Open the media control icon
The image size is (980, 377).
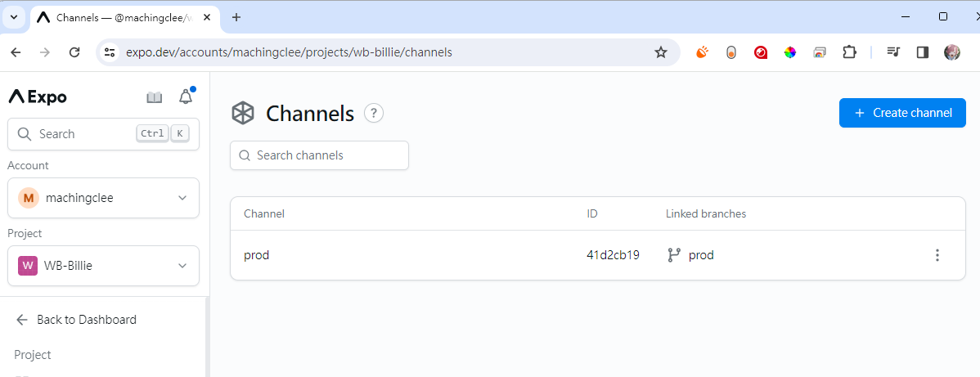(893, 52)
